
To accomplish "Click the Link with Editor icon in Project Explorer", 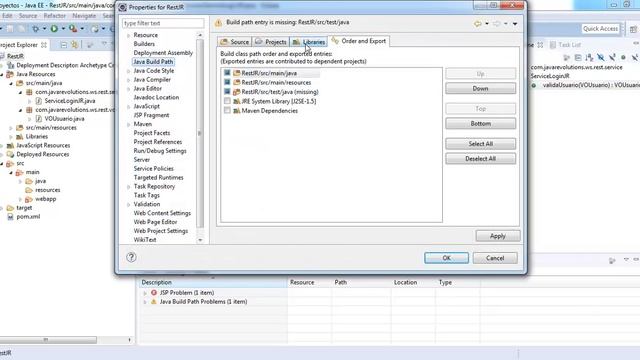I will 75,45.
